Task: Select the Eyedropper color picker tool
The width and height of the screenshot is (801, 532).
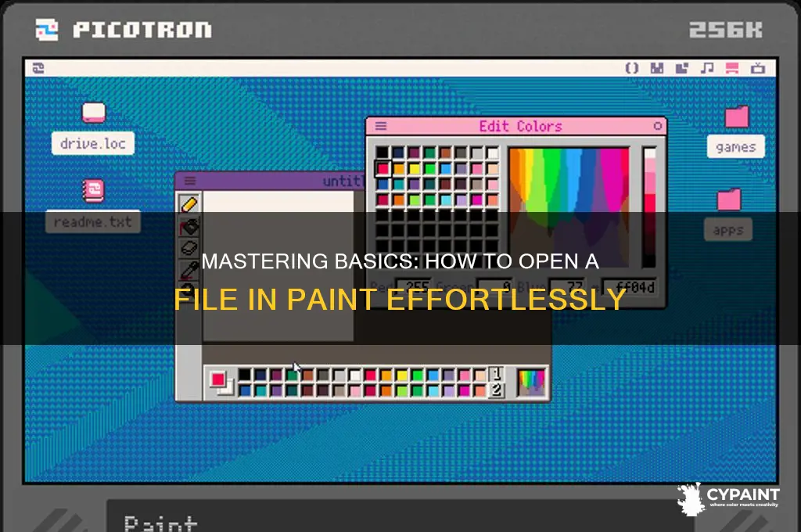Action: point(189,270)
